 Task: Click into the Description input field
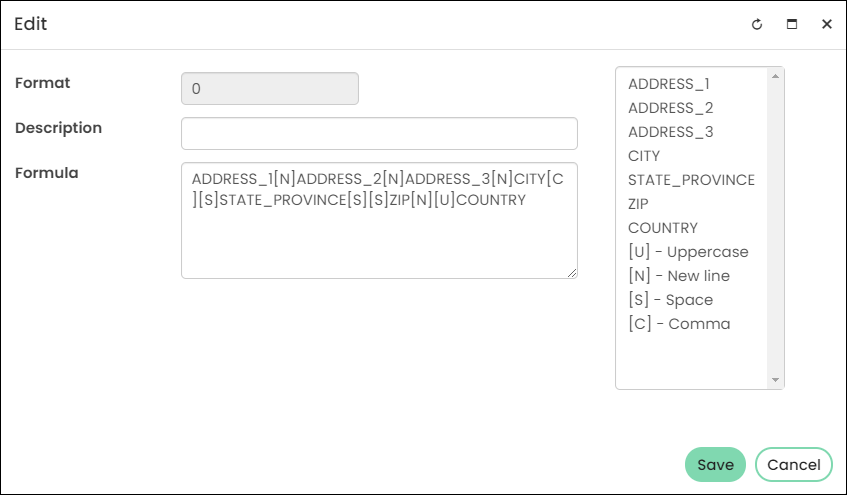(x=379, y=133)
